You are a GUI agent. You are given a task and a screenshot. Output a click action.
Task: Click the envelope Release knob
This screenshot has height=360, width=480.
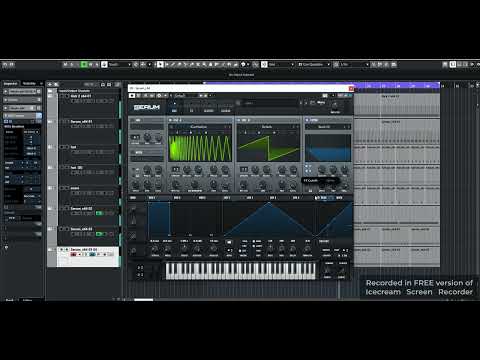[x=214, y=249]
